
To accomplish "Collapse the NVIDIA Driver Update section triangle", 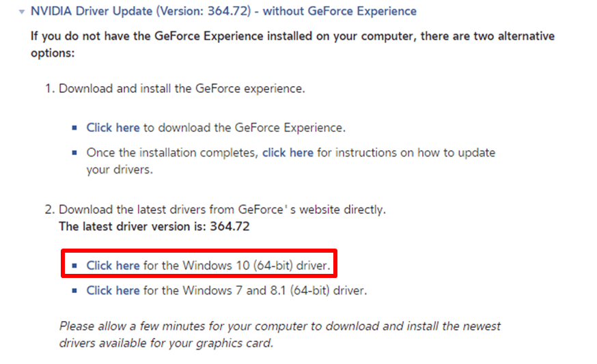I will 23,12.
